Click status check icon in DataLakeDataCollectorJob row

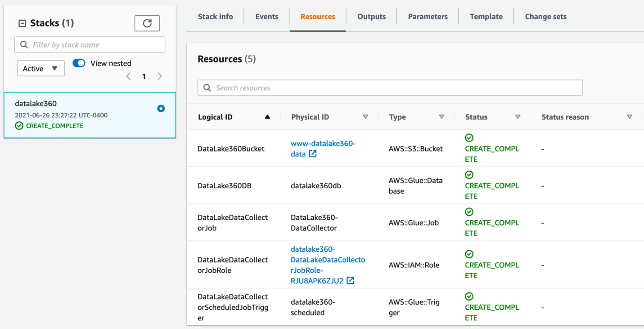pos(469,212)
